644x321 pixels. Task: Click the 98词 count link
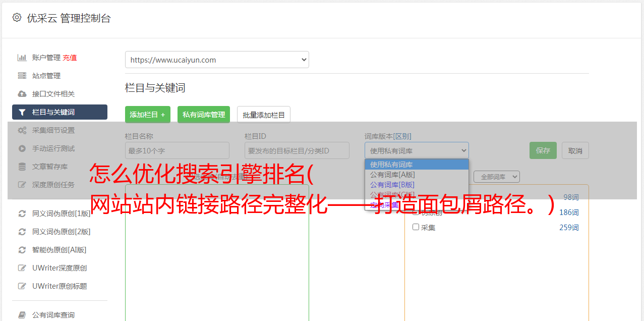(x=571, y=197)
